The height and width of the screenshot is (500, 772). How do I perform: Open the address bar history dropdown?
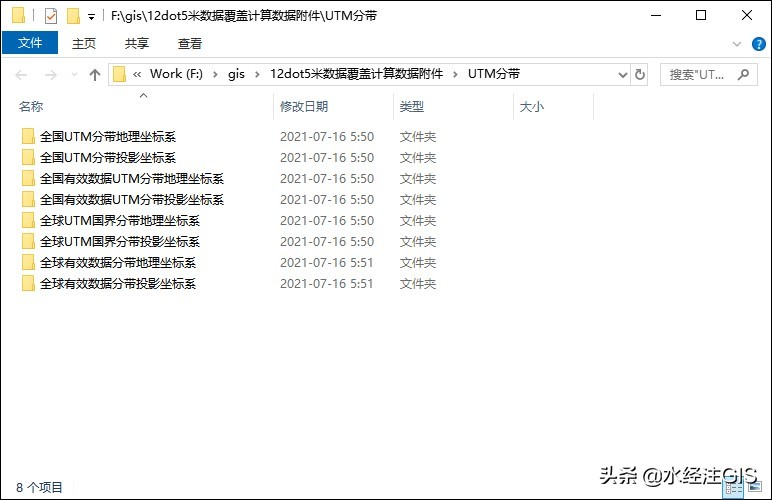click(622, 75)
